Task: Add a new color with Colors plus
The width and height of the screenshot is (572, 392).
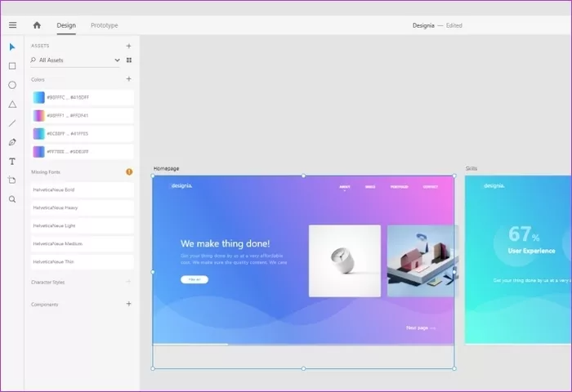Action: pos(128,79)
